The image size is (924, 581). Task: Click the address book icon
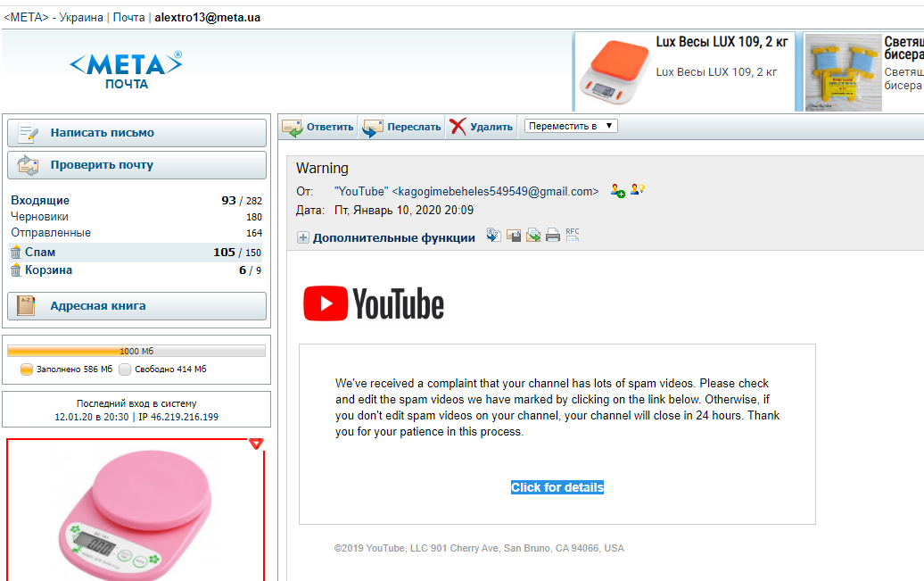click(x=26, y=306)
